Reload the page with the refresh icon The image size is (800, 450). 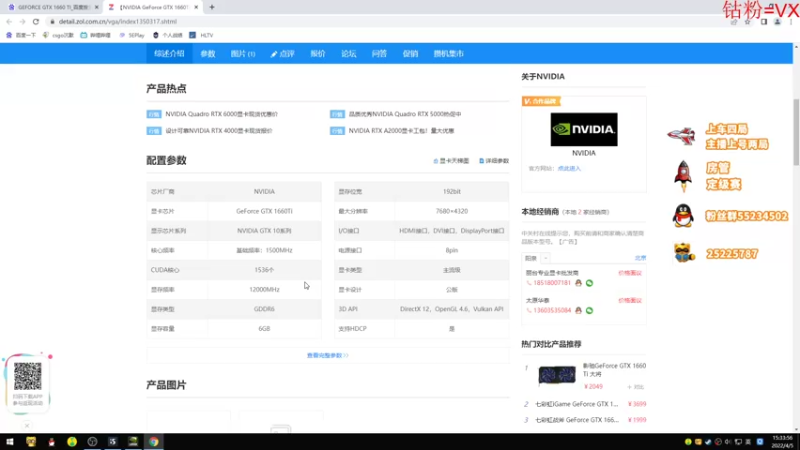pyautogui.click(x=36, y=21)
